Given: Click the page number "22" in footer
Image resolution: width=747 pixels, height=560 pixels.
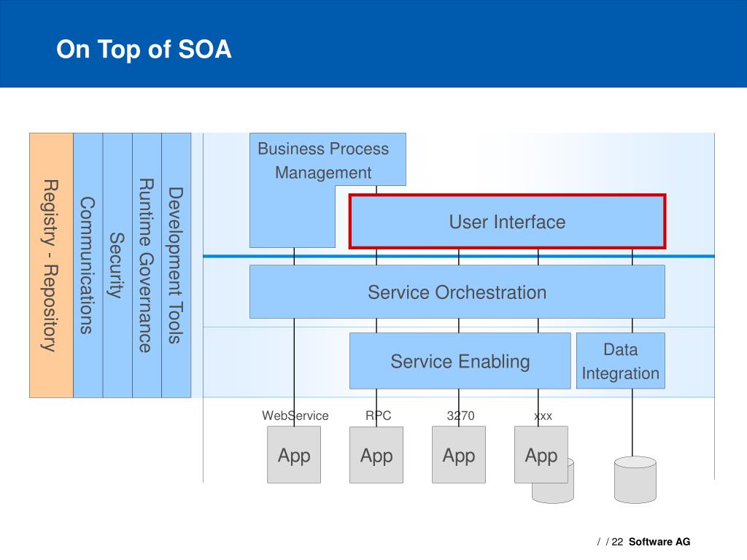Looking at the screenshot, I should (x=617, y=542).
